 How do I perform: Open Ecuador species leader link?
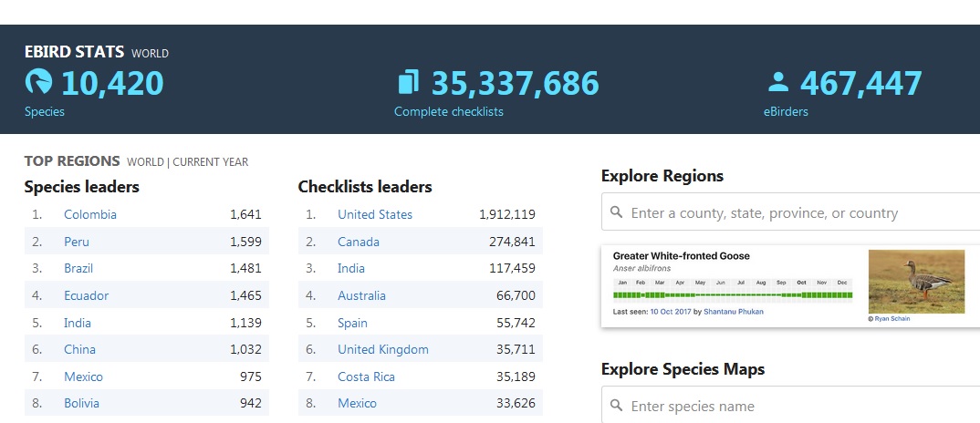click(87, 295)
